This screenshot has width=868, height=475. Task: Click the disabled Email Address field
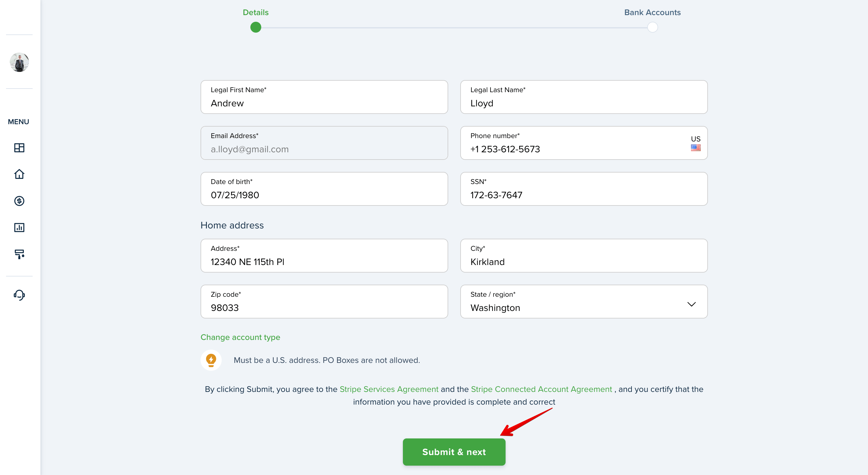click(x=324, y=143)
